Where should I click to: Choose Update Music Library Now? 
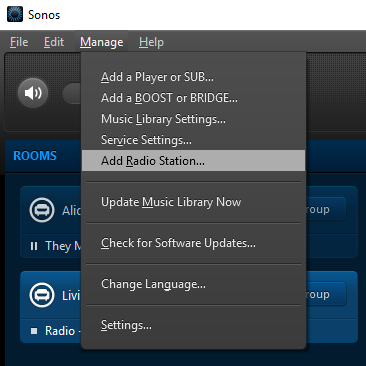(193, 202)
